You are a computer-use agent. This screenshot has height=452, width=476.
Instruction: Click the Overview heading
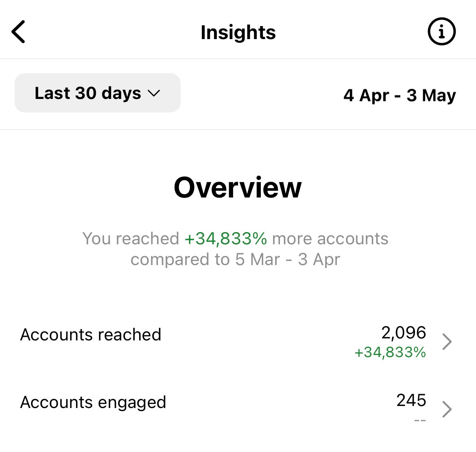238,188
